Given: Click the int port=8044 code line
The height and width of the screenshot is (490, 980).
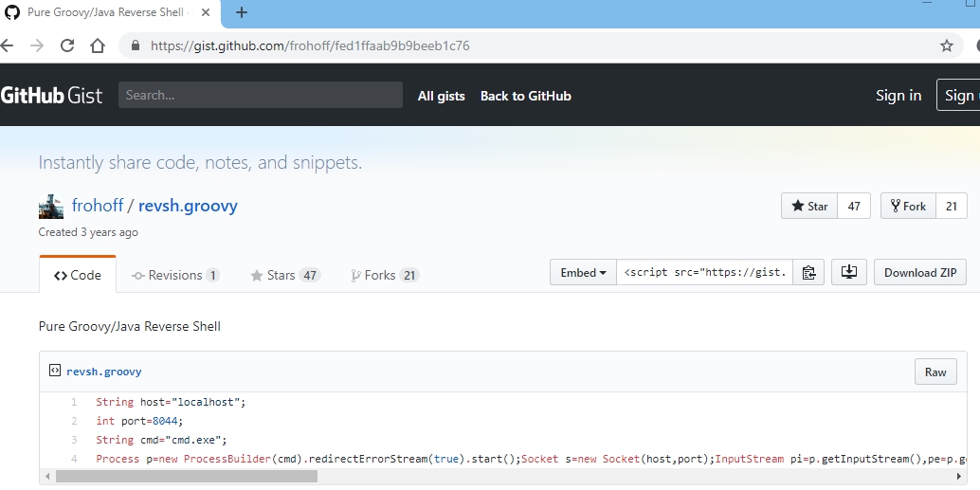Looking at the screenshot, I should click(139, 421).
